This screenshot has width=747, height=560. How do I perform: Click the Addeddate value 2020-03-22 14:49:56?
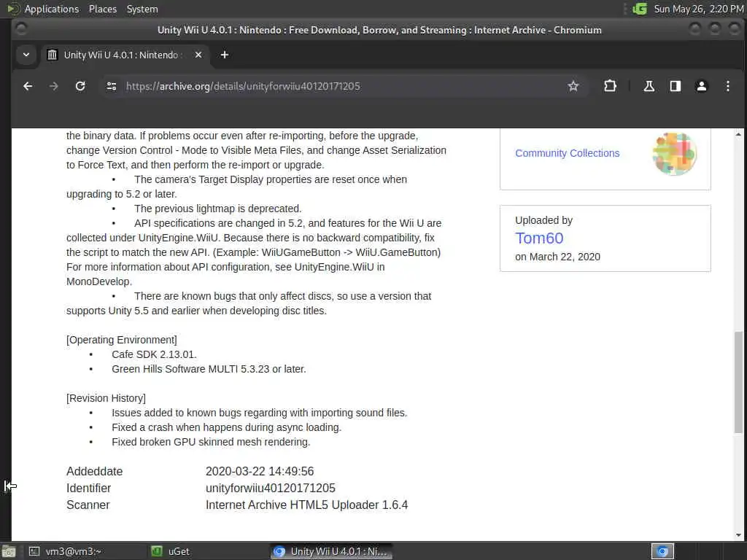(260, 472)
